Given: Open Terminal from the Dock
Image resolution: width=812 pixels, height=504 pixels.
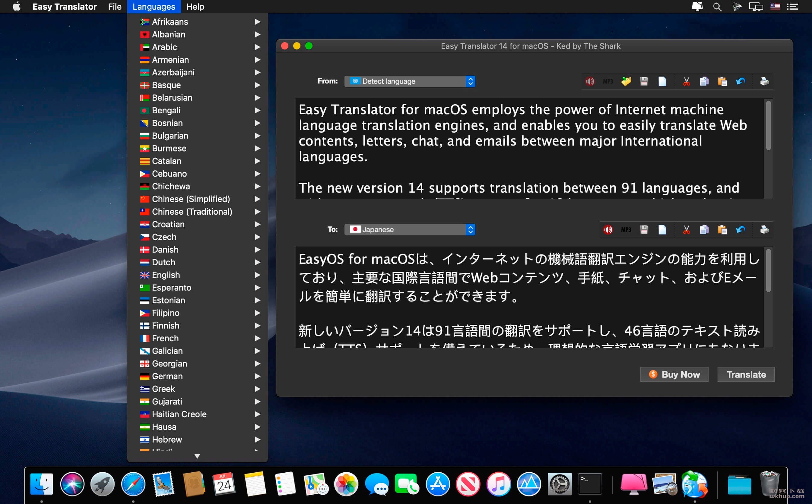Looking at the screenshot, I should [590, 484].
